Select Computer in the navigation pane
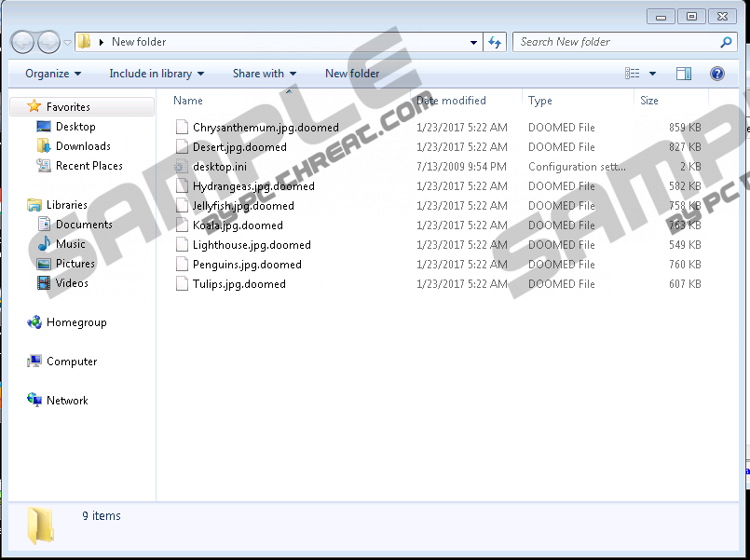 (x=72, y=362)
